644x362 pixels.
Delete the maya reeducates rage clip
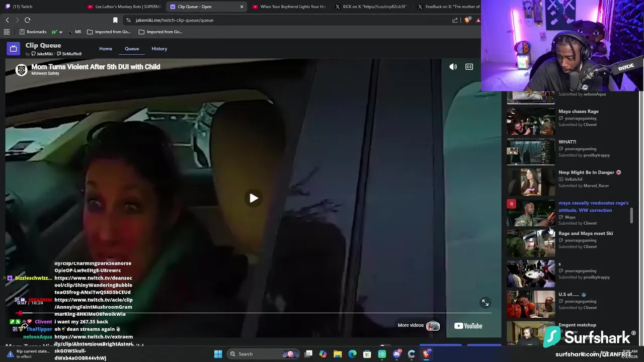[x=511, y=204]
